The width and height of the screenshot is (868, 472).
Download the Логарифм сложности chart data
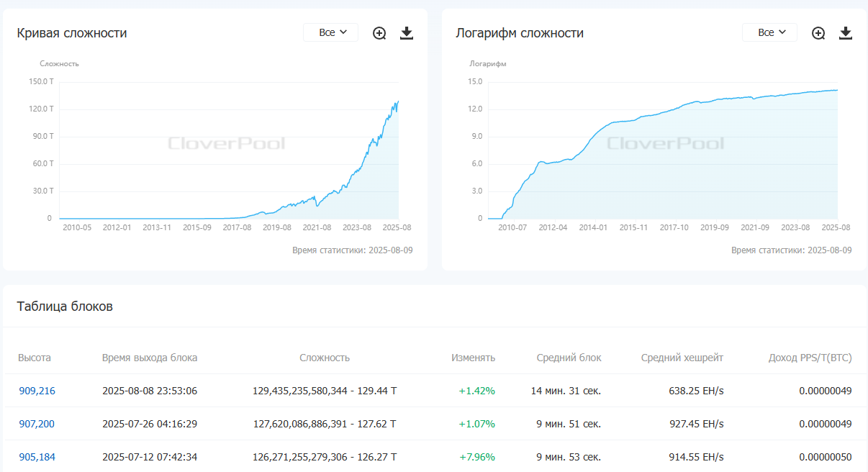point(845,32)
